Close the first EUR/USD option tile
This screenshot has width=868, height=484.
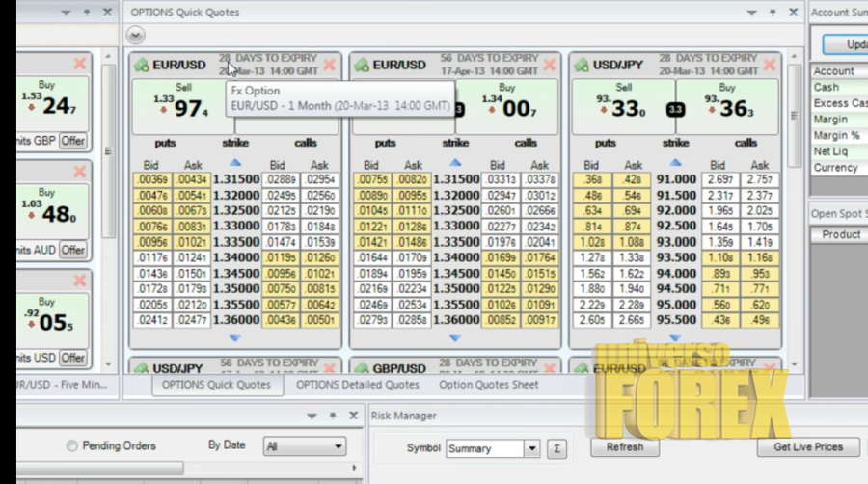click(x=330, y=65)
